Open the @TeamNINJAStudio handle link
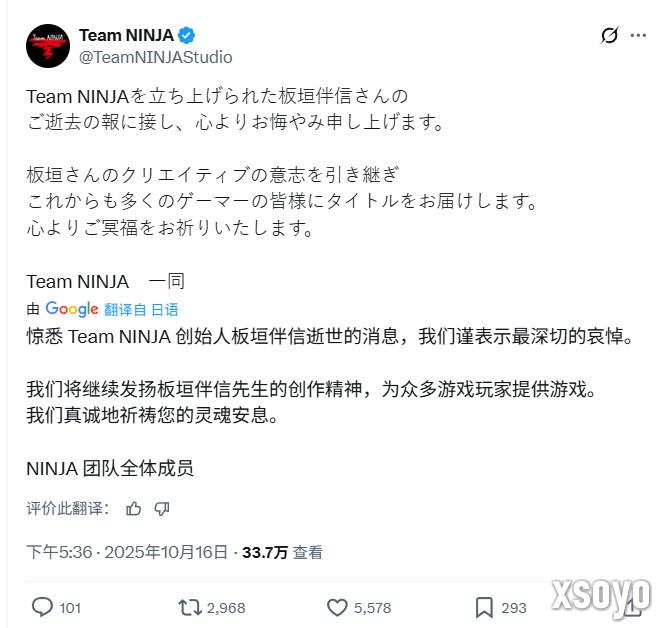 coord(156,57)
